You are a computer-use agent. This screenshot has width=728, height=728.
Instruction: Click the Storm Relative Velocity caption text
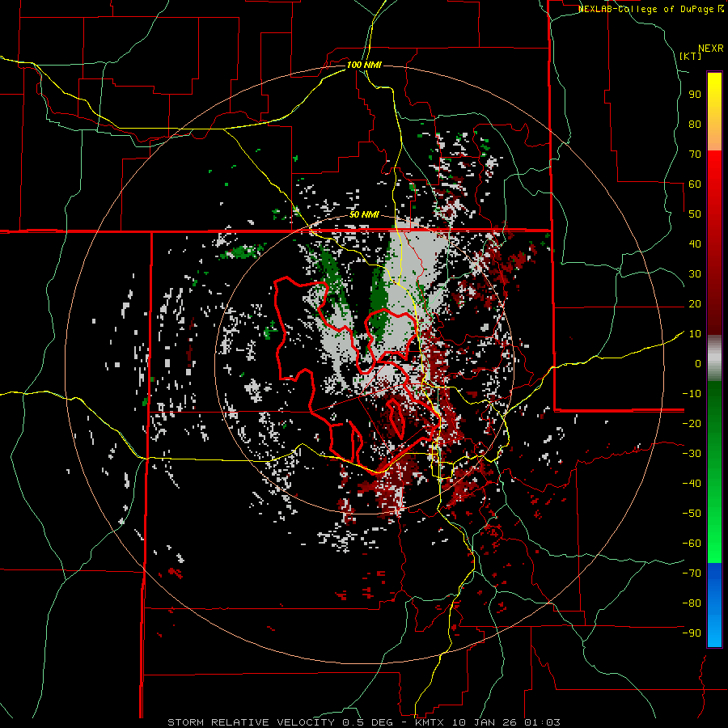tap(363, 722)
